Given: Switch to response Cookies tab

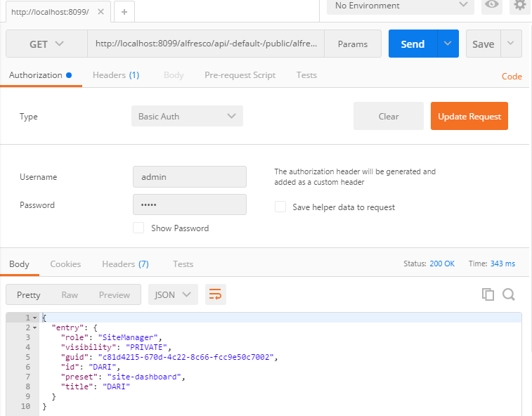Looking at the screenshot, I should 65,264.
